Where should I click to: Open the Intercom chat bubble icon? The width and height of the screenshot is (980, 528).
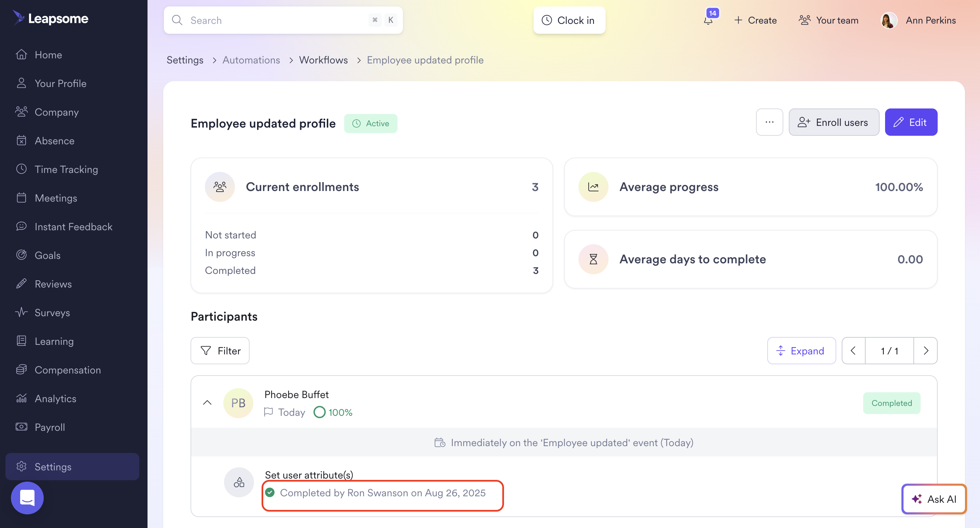click(x=27, y=498)
